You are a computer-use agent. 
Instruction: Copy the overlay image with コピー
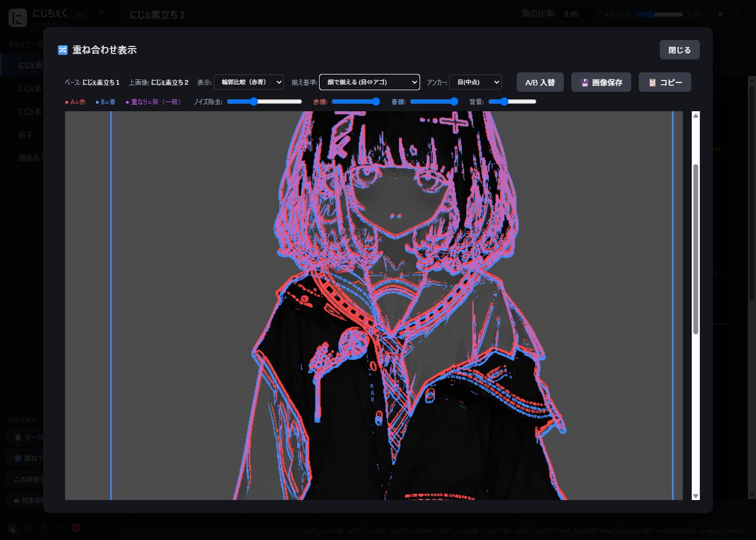[665, 82]
